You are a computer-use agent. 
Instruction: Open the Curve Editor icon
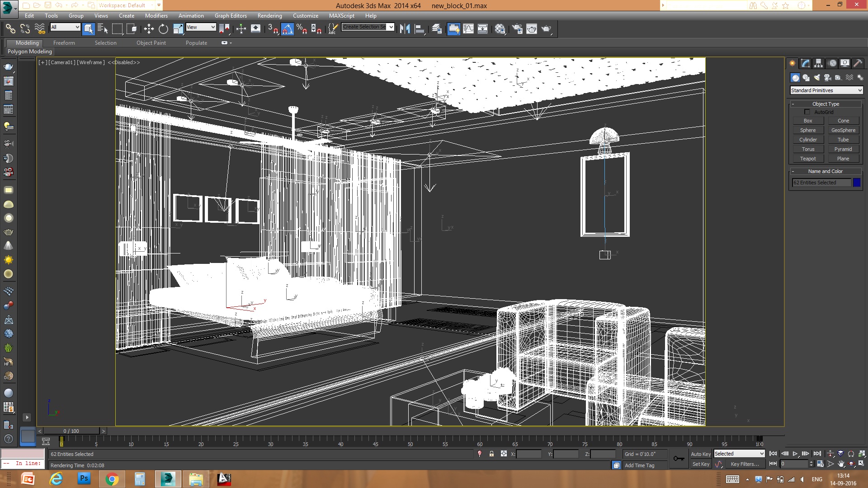click(x=468, y=29)
